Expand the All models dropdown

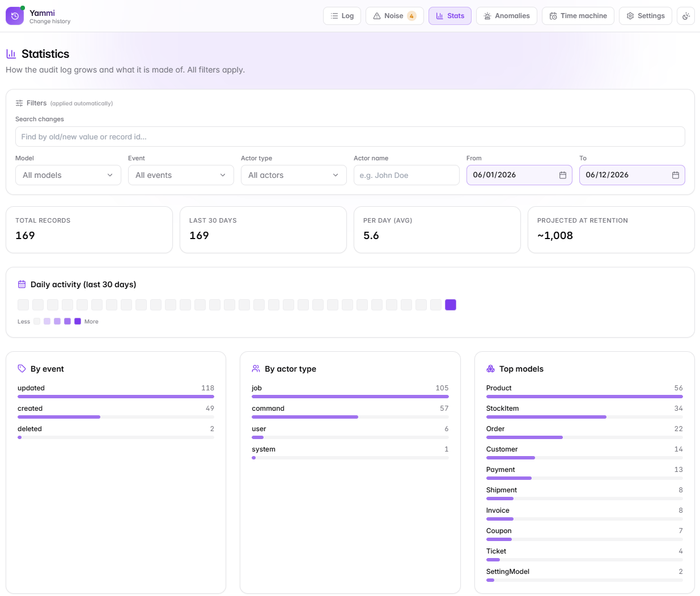(x=68, y=175)
